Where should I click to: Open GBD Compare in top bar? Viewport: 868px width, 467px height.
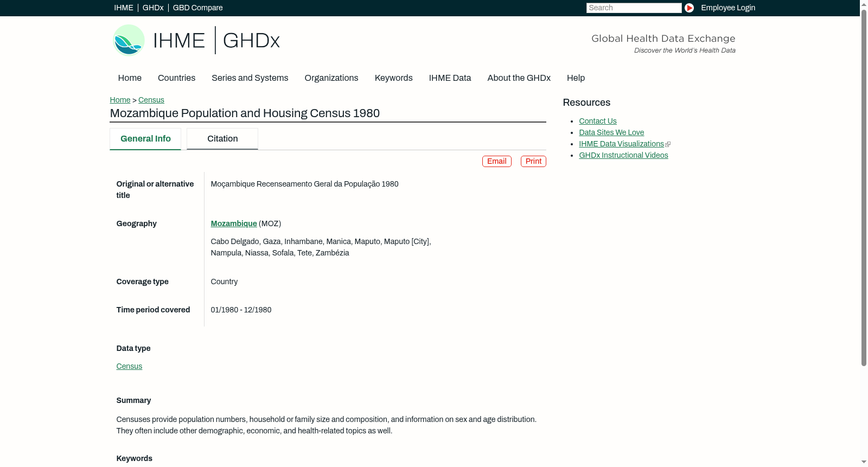pyautogui.click(x=197, y=8)
